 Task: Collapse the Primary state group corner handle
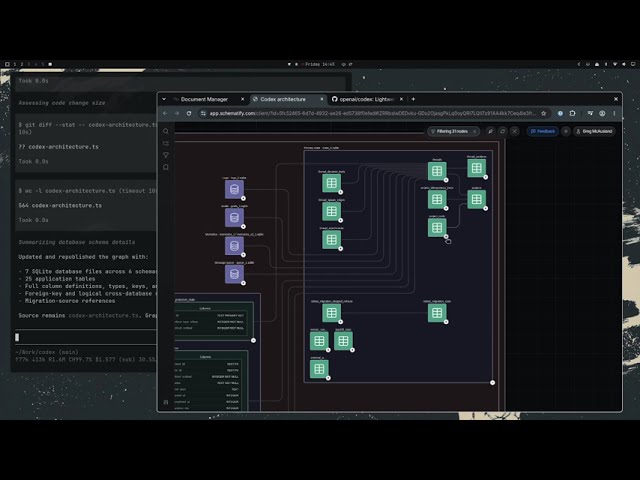(493, 382)
